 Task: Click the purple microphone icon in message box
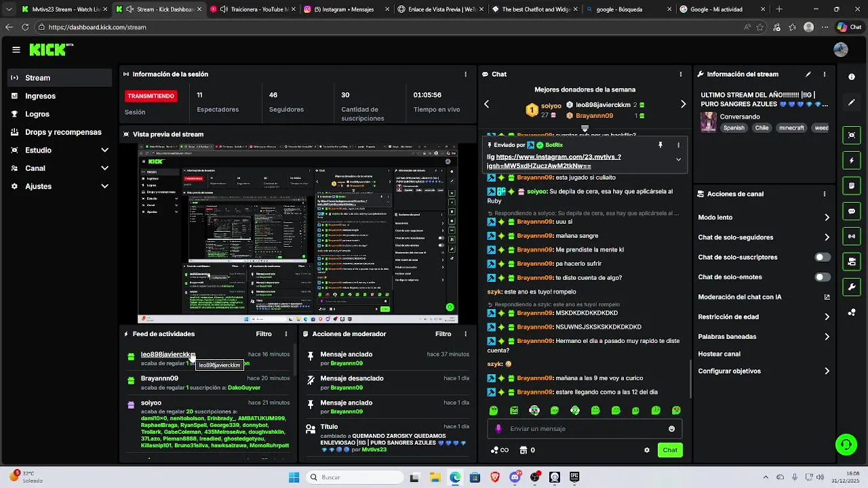click(499, 429)
